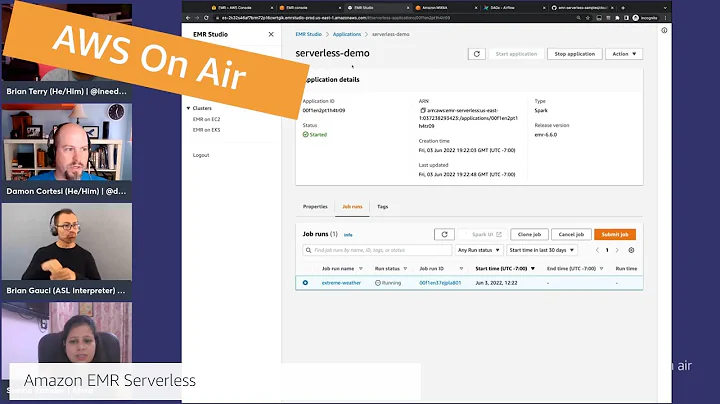Go to Applications breadcrumb link
Image resolution: width=720 pixels, height=404 pixels.
tap(347, 34)
